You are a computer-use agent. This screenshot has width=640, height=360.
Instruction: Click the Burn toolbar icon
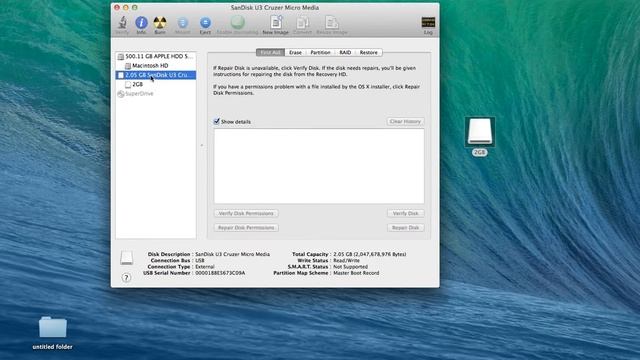tap(160, 24)
